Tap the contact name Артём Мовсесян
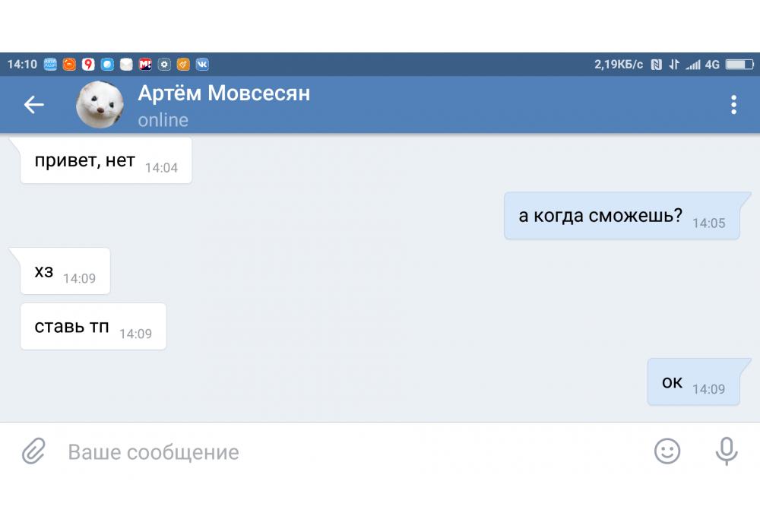This screenshot has width=760, height=532. tap(223, 93)
